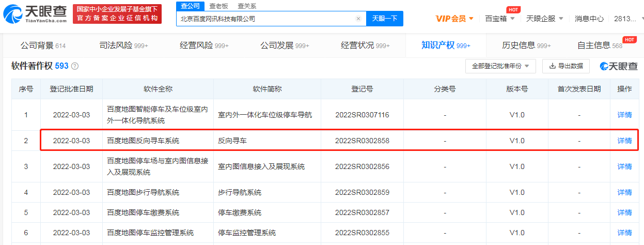Viewport: 644px width, 245px height.
Task: Expand the VIP会员 dropdown menu
Action: 454,19
